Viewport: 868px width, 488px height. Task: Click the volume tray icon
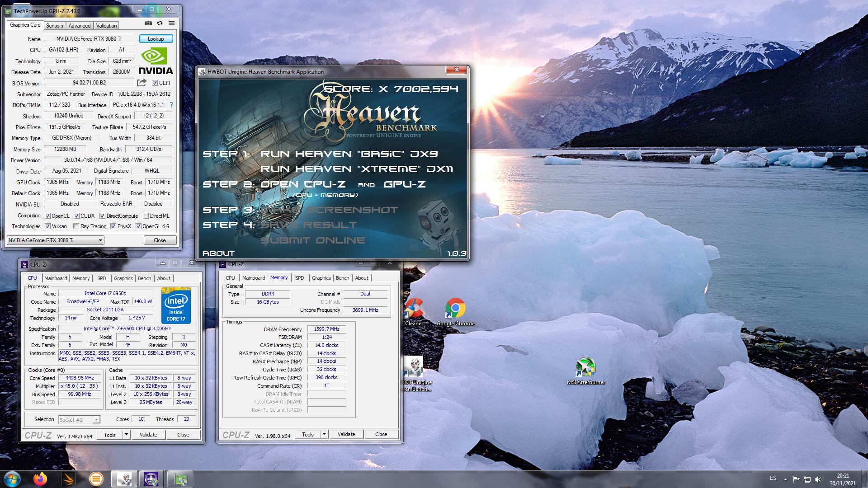818,479
